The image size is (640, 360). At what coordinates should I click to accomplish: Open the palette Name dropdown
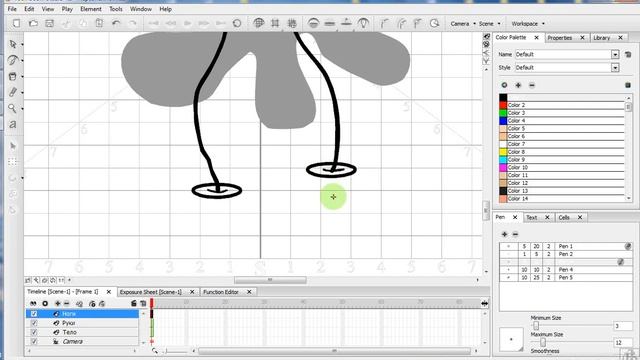[x=615, y=54]
